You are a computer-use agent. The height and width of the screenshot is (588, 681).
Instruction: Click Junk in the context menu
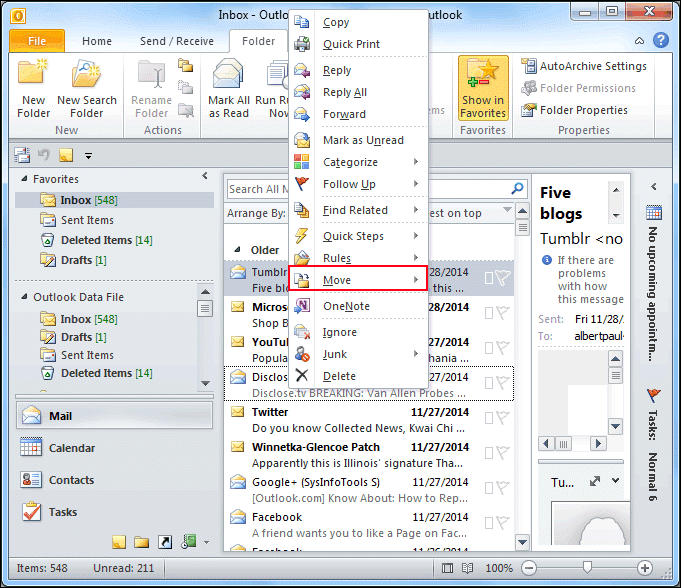pyautogui.click(x=359, y=354)
